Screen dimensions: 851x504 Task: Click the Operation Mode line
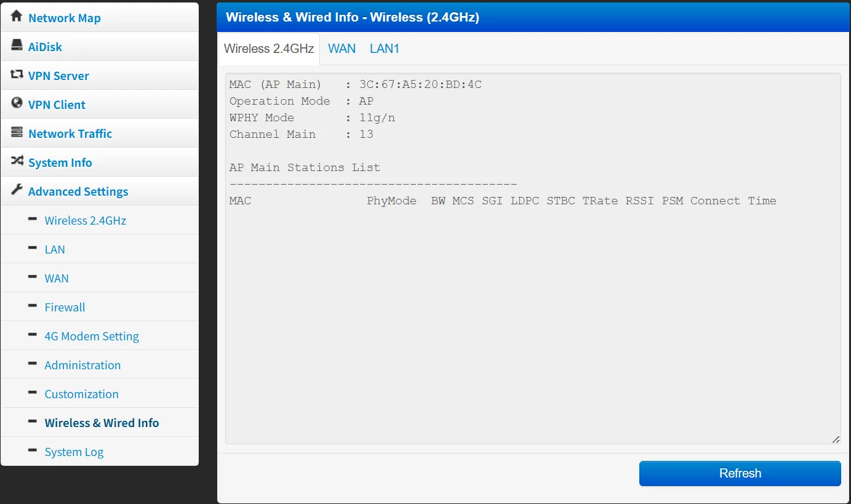(x=302, y=101)
